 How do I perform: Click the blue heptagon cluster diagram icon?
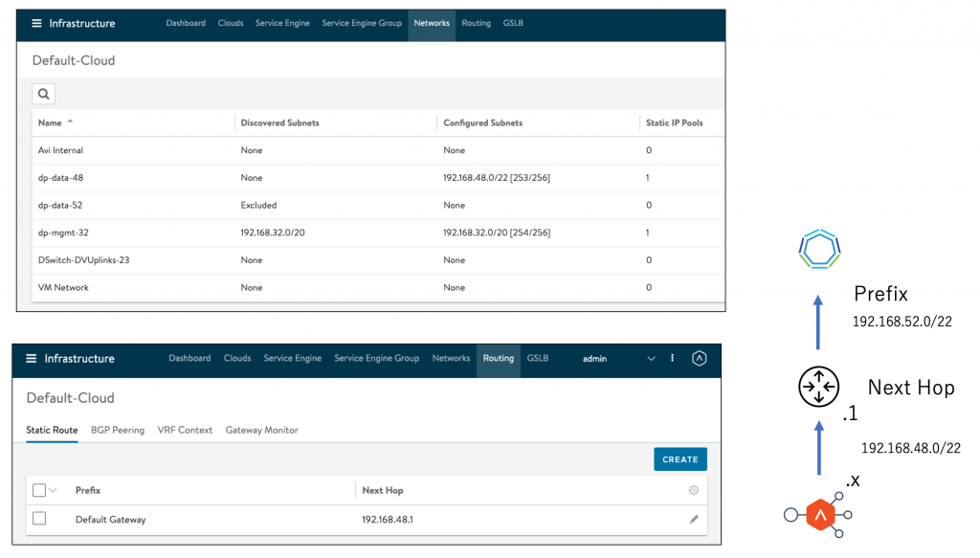tap(819, 249)
